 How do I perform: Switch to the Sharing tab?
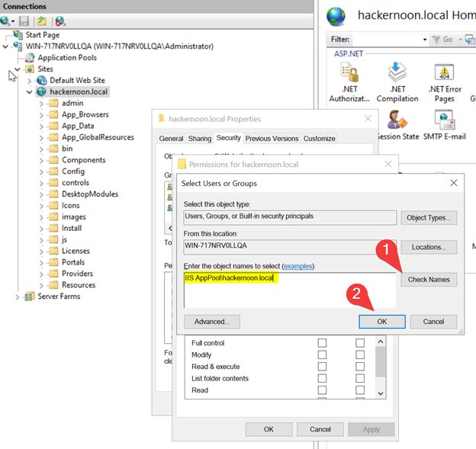[x=199, y=138]
